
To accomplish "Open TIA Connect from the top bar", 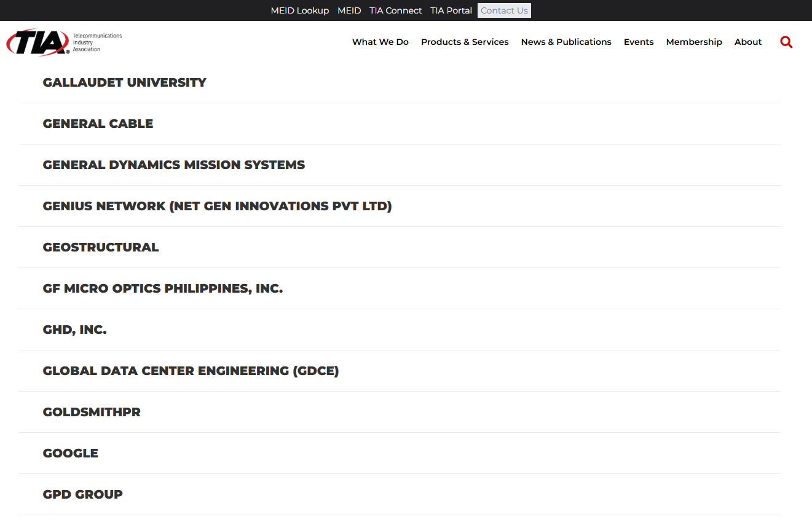I will click(395, 10).
